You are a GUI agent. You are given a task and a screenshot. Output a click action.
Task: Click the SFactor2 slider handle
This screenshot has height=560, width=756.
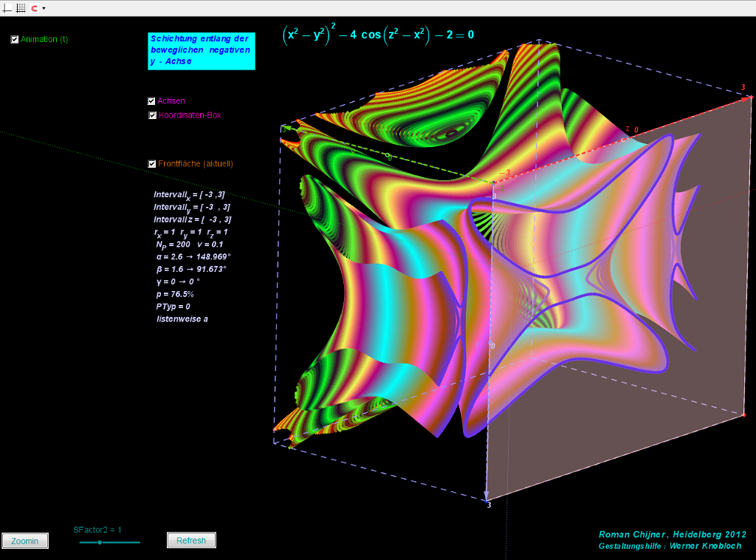click(x=100, y=542)
